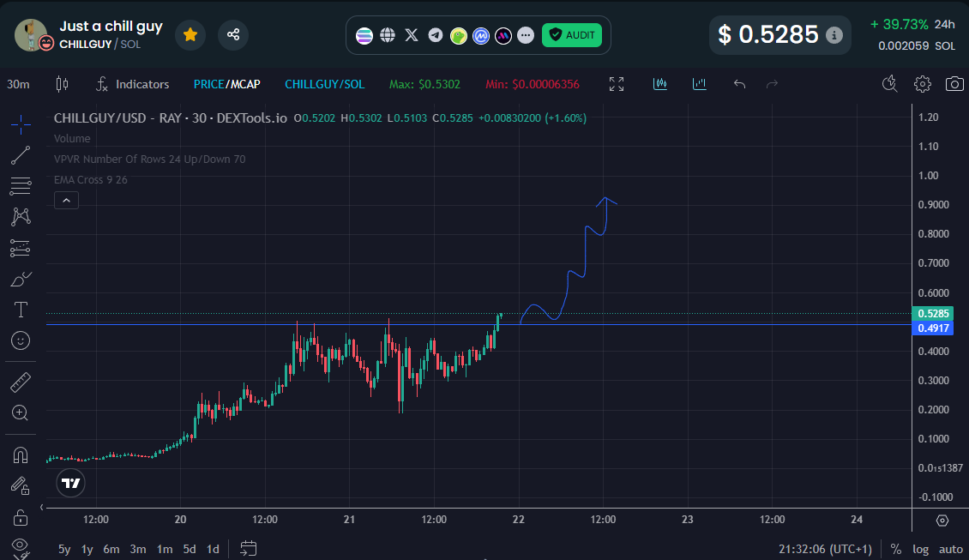Click the green 0.5285 current price label

click(x=932, y=313)
